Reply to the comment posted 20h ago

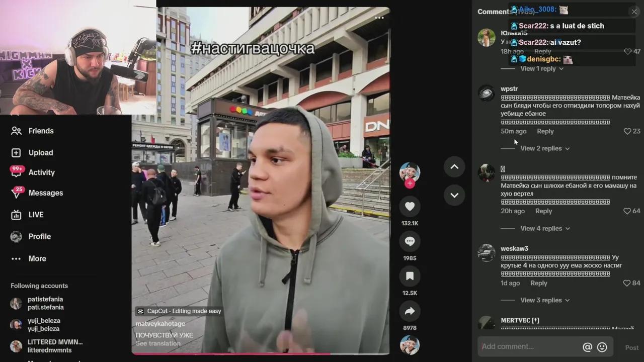[543, 211]
